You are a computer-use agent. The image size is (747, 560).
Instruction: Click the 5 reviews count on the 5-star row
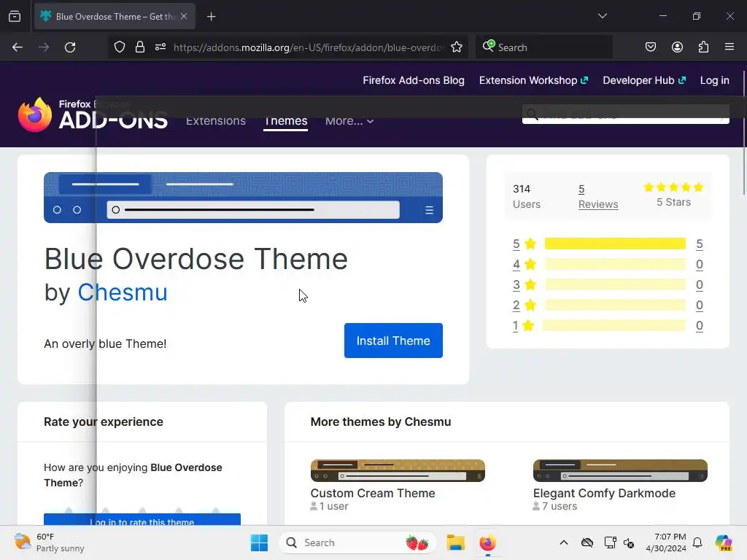(699, 244)
